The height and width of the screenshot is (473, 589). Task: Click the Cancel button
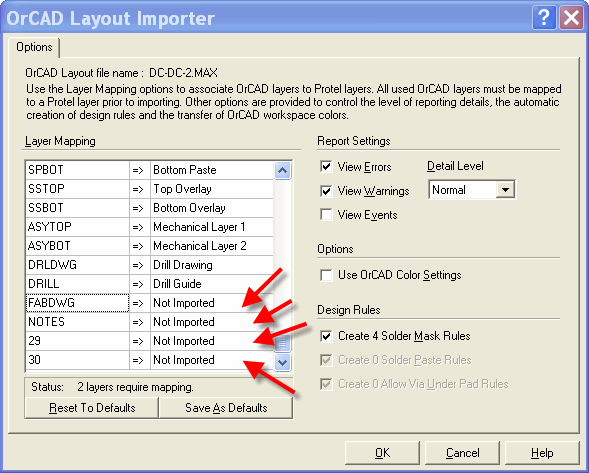462,453
